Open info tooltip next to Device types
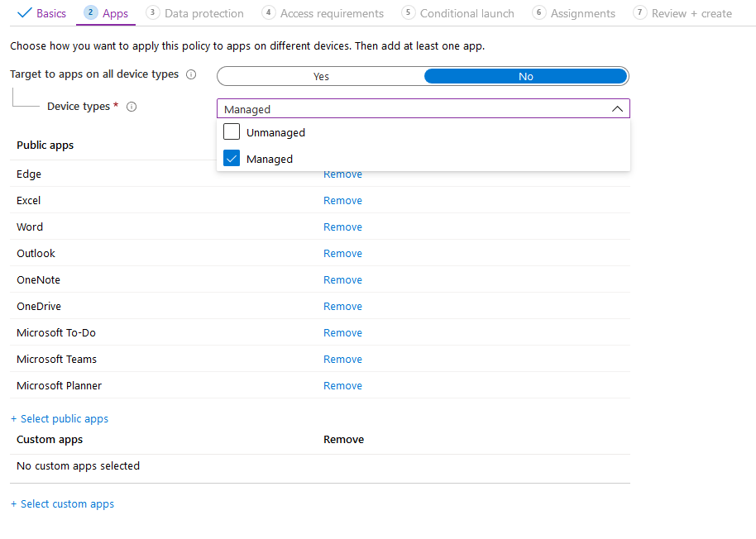The width and height of the screenshot is (756, 539). tap(132, 107)
